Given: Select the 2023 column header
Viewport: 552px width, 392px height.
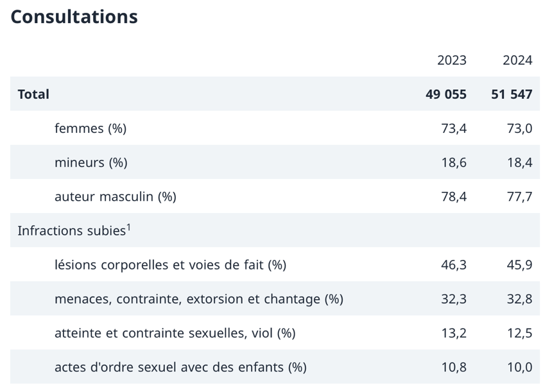Looking at the screenshot, I should point(452,60).
